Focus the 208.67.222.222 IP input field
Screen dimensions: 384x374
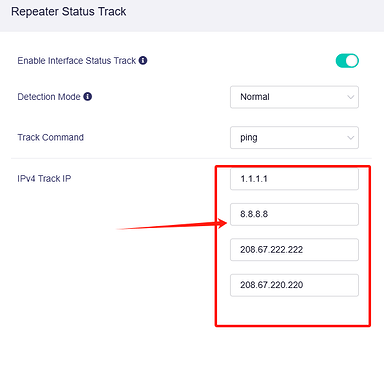point(294,250)
